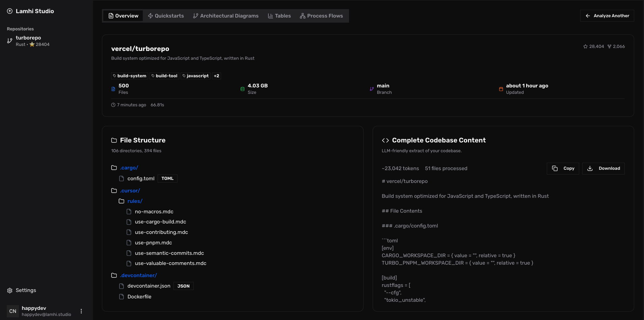The width and height of the screenshot is (644, 320).
Task: Collapse the rules/ folder
Action: [135, 201]
